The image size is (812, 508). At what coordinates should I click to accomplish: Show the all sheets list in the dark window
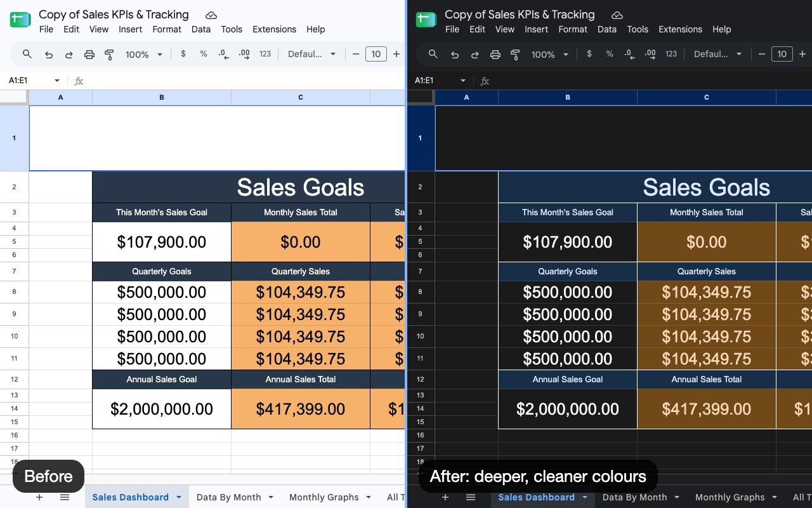click(x=471, y=497)
